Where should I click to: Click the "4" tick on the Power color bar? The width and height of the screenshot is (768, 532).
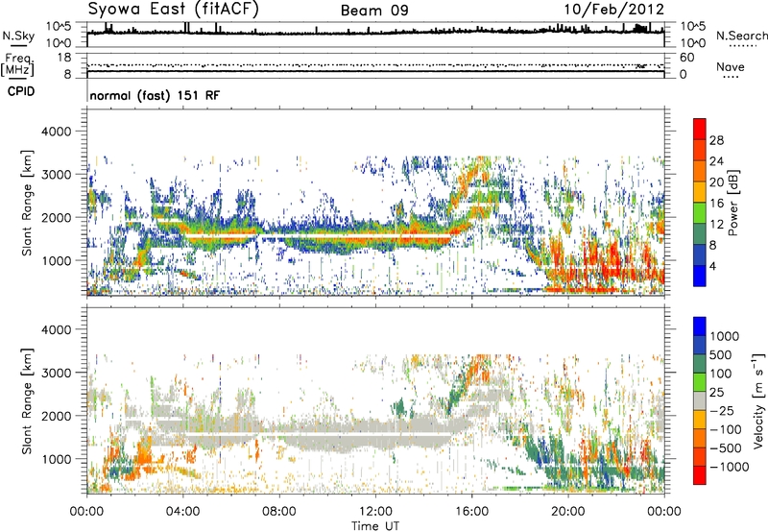(x=712, y=266)
